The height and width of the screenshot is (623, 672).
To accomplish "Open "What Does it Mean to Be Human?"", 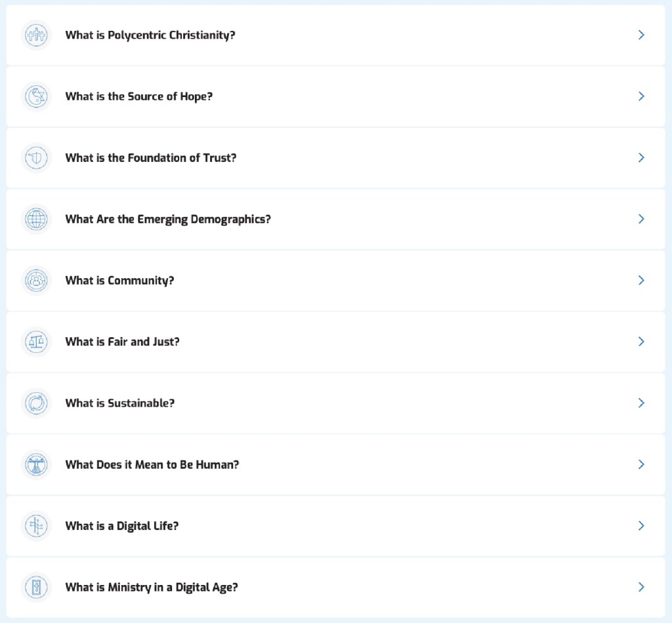I will coord(152,464).
